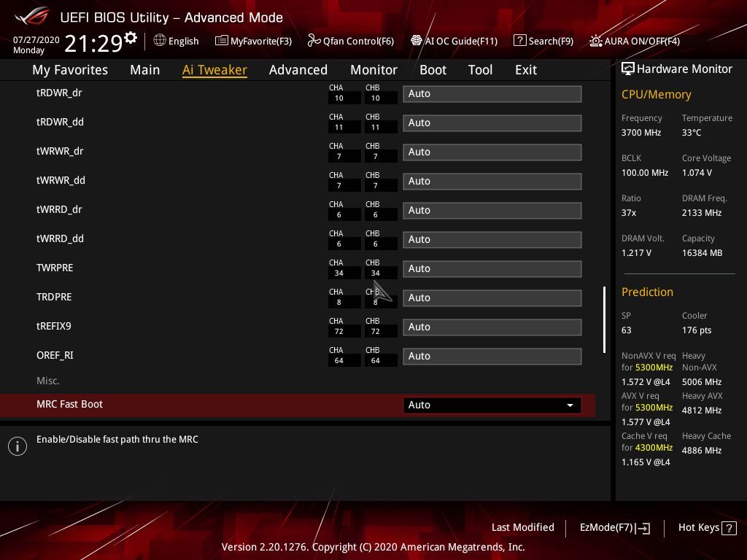
Task: Click the 07/27/2020 date text
Action: 36,40
